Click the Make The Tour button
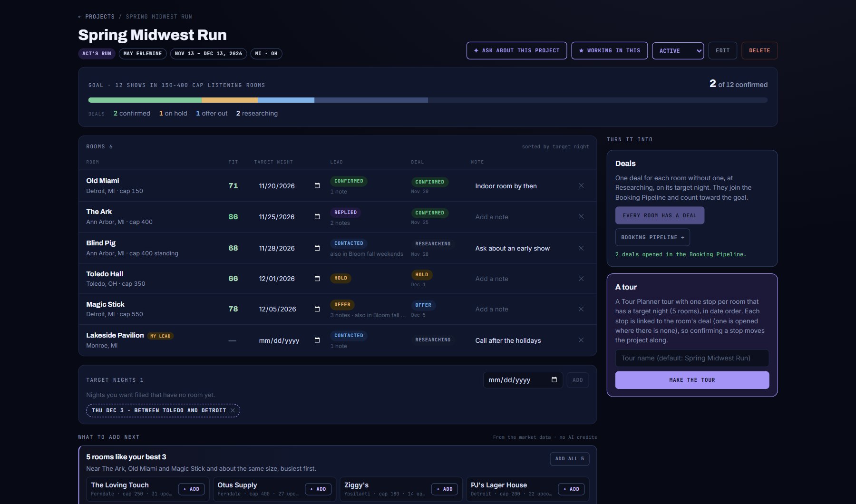This screenshot has width=856, height=504. [692, 380]
